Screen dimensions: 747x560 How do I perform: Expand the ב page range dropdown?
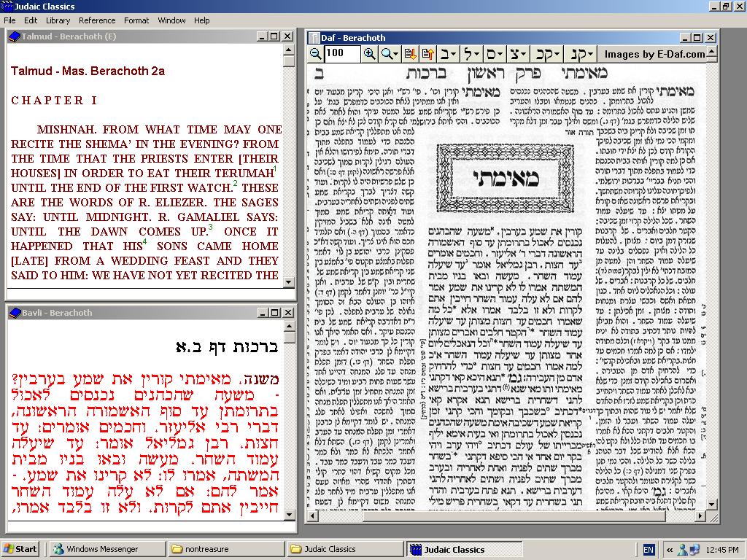449,54
